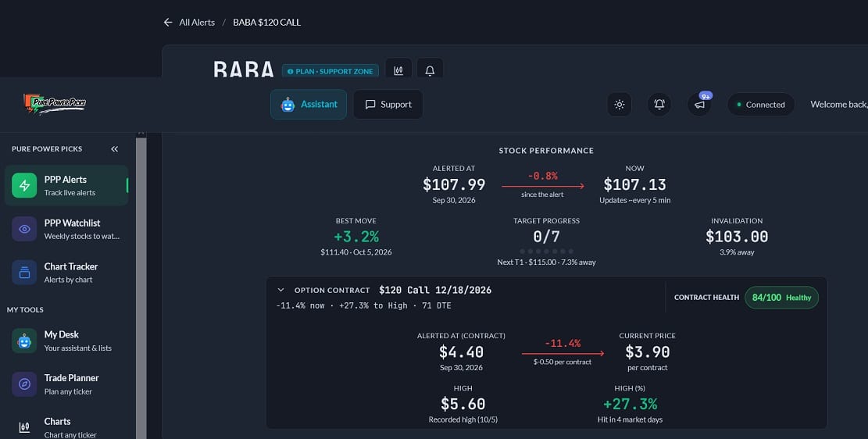Click the High percent +27.3% value
This screenshot has width=868, height=439.
point(630,404)
